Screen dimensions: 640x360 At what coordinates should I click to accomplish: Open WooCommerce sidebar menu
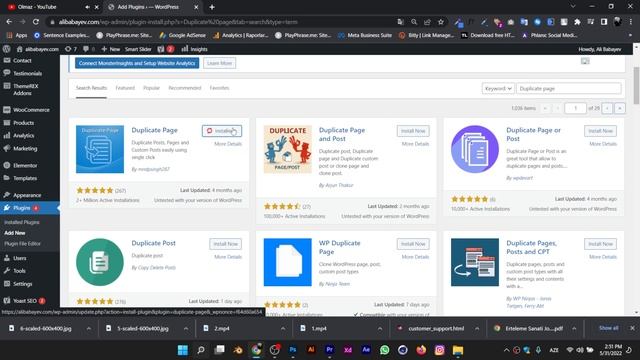31,110
